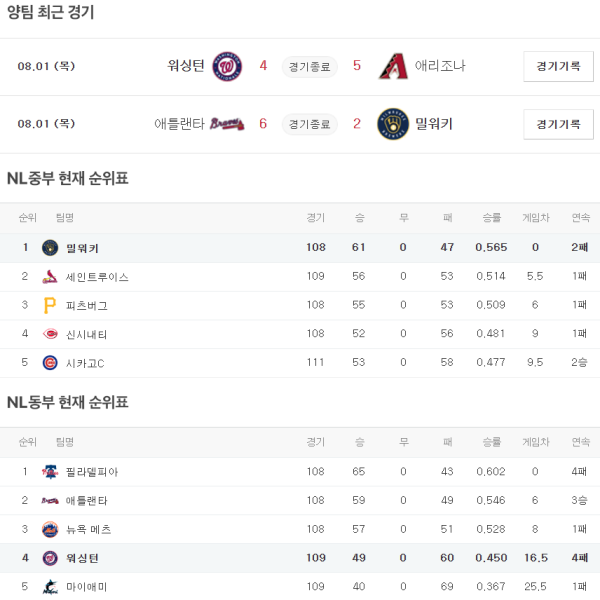Click the 게임차 column header in NL동부 table

(535, 442)
